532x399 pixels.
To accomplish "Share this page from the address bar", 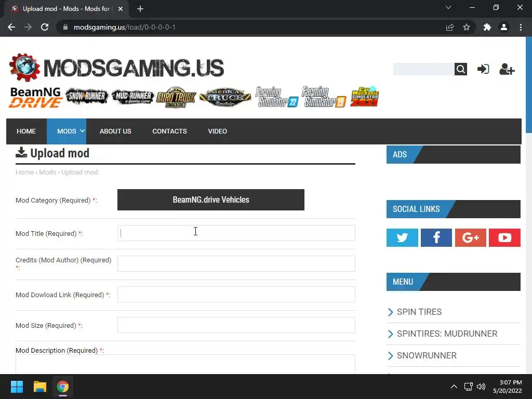I will point(450,27).
